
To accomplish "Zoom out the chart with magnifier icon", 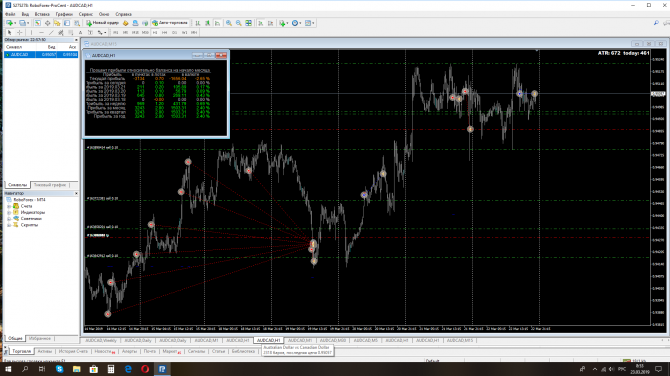I will click(238, 23).
